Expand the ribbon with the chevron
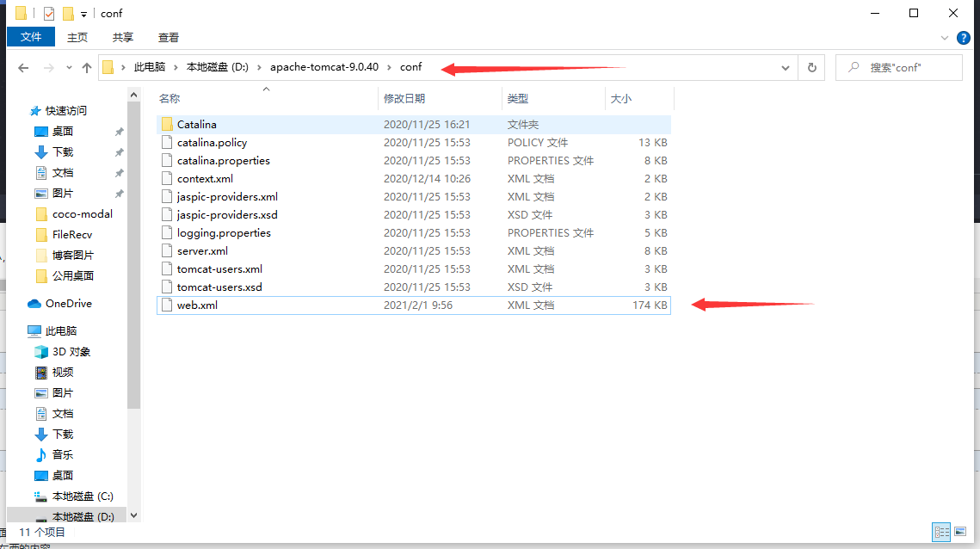 (945, 38)
